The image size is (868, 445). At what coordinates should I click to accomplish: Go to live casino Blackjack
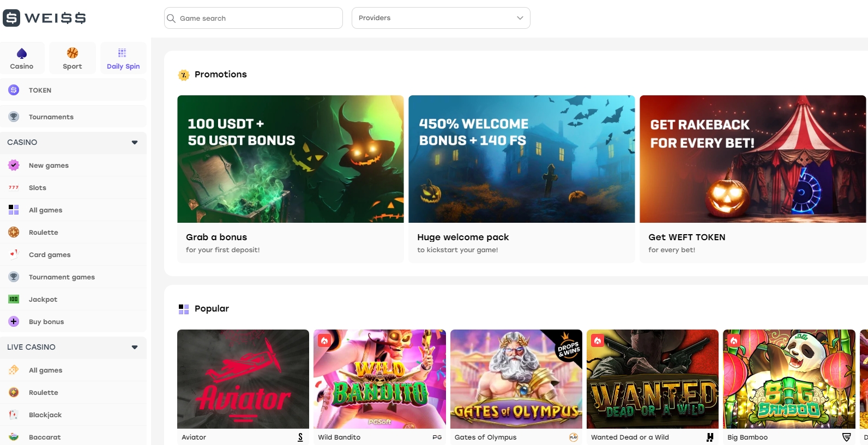[x=45, y=415]
